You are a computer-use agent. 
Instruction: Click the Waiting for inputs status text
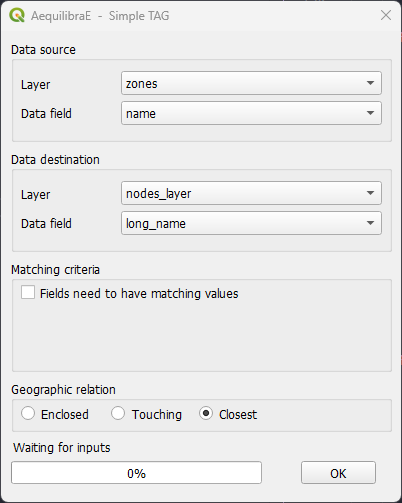pyautogui.click(x=62, y=448)
